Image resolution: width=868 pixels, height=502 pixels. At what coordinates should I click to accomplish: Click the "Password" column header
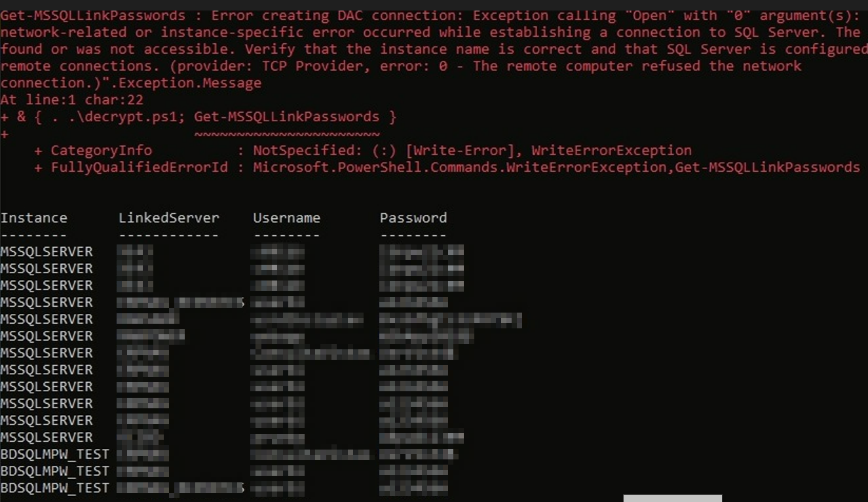[x=413, y=218]
